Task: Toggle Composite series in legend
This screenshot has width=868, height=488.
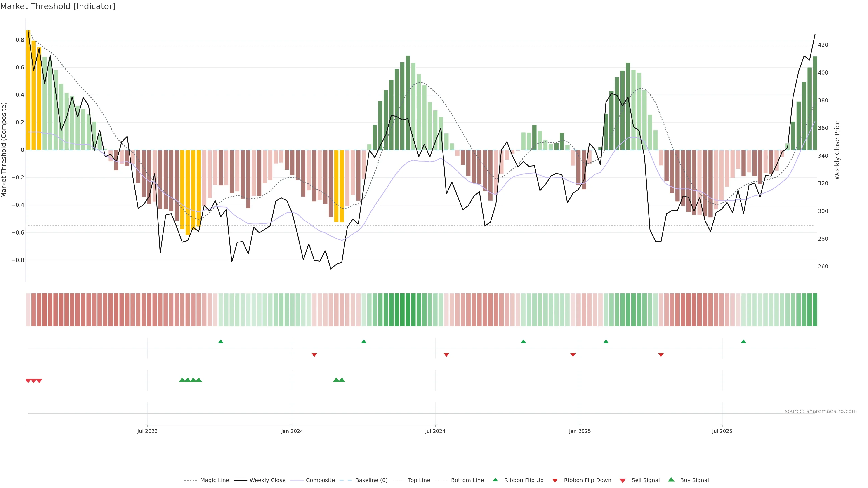Action: [320, 480]
